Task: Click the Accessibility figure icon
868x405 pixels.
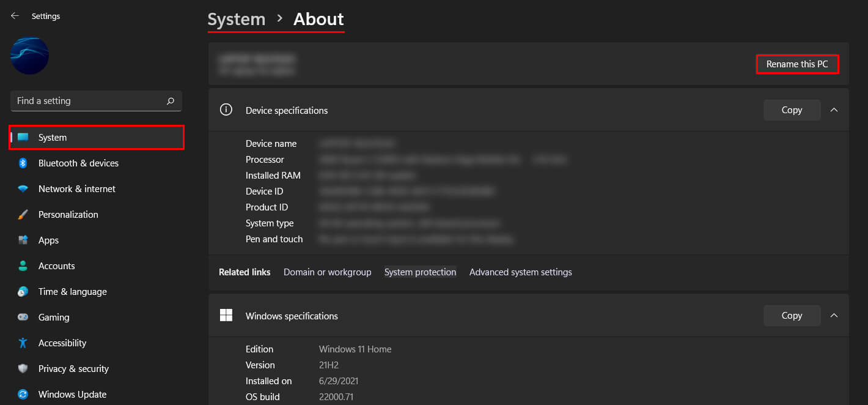Action: coord(23,343)
